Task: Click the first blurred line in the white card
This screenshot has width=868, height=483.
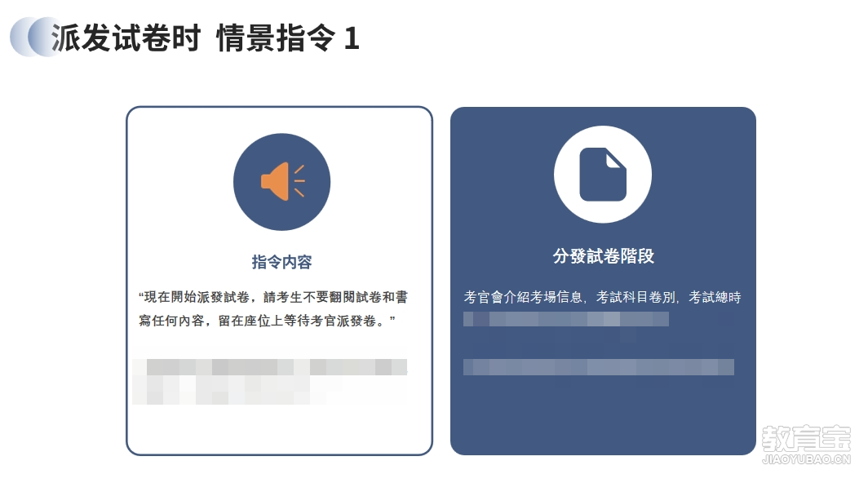Action: coord(270,366)
